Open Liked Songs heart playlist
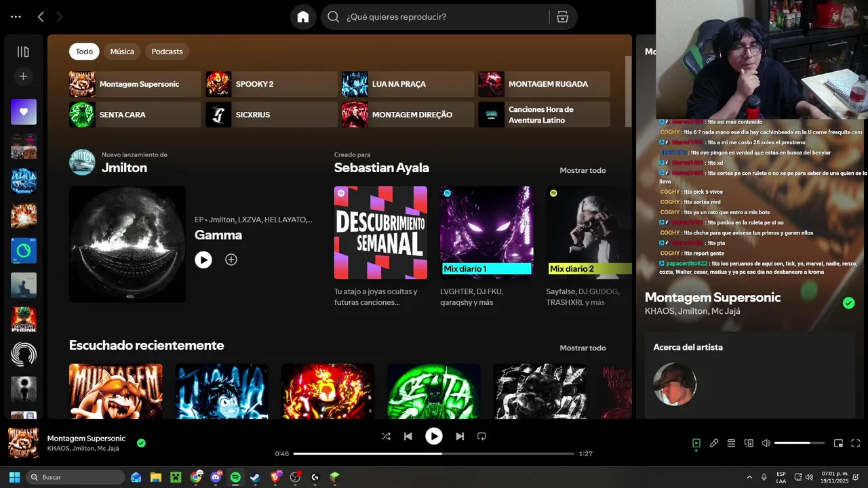The image size is (868, 488). tap(24, 112)
